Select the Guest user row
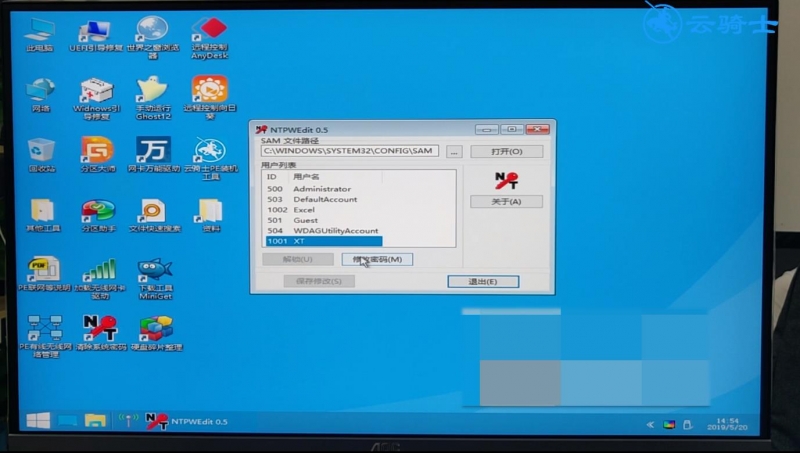The width and height of the screenshot is (800, 453). [x=323, y=220]
